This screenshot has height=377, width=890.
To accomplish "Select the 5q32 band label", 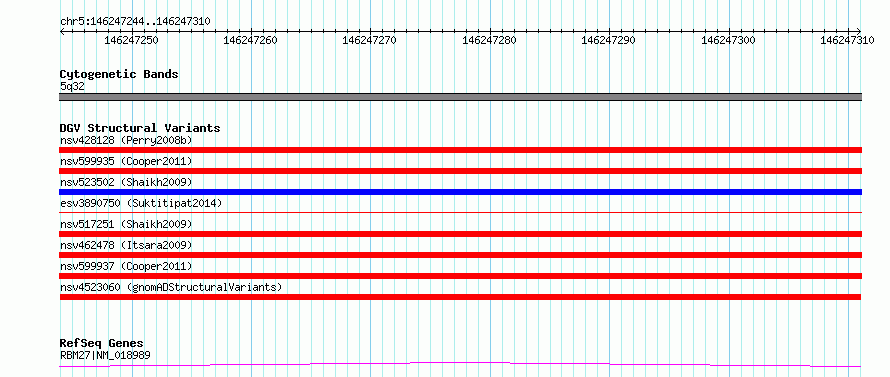I will [72, 87].
